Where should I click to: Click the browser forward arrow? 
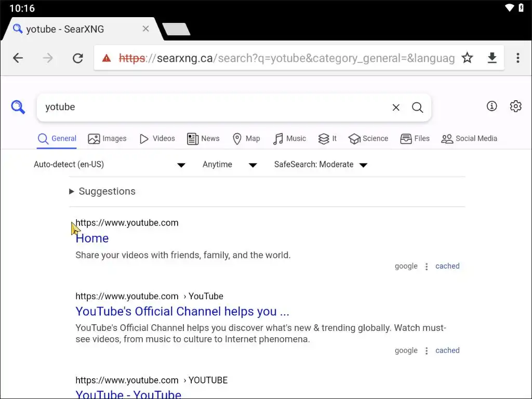coord(48,58)
